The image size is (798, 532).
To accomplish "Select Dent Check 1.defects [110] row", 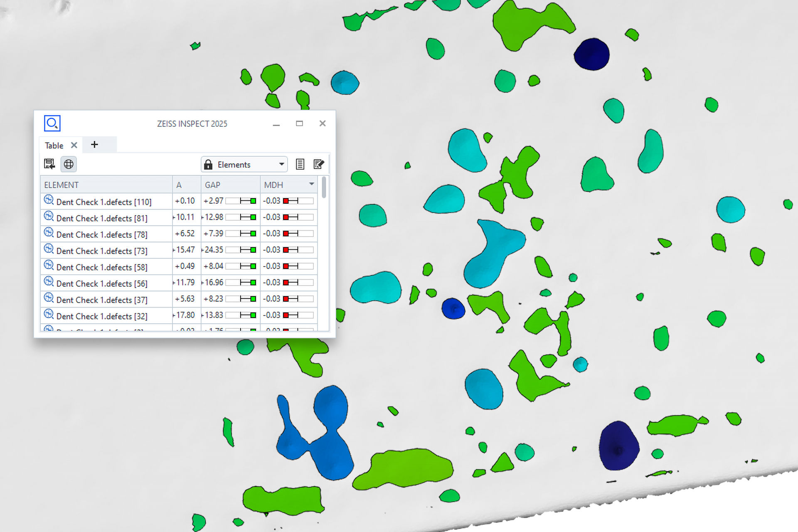I will [104, 202].
